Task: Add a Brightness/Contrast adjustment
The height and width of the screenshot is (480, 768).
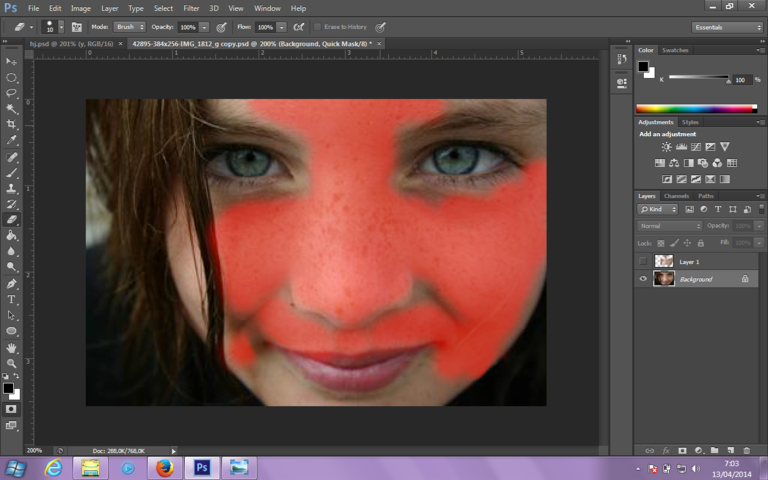Action: point(666,147)
